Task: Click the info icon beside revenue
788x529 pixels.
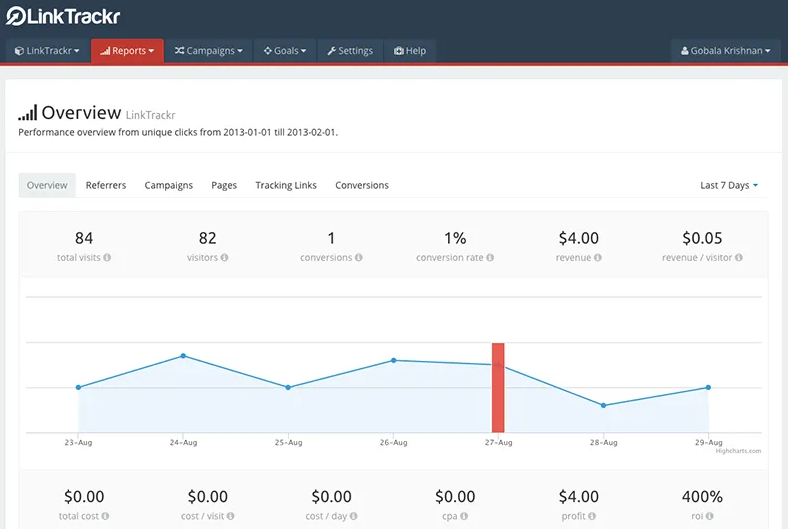Action: coord(597,258)
